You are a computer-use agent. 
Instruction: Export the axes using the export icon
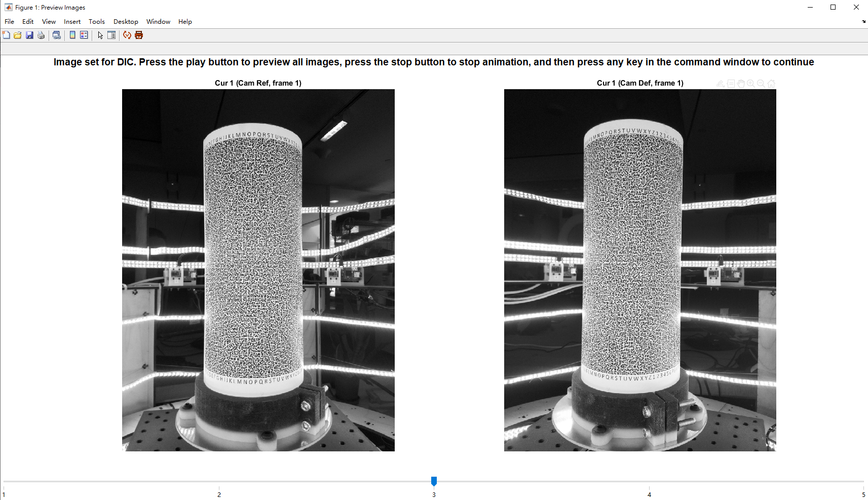(x=720, y=84)
